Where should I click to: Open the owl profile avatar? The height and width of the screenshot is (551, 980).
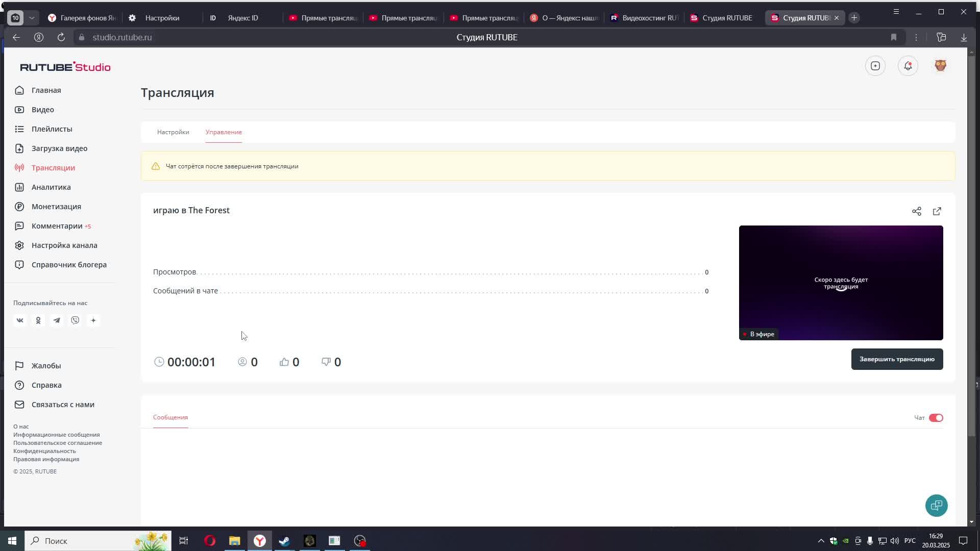(x=940, y=66)
